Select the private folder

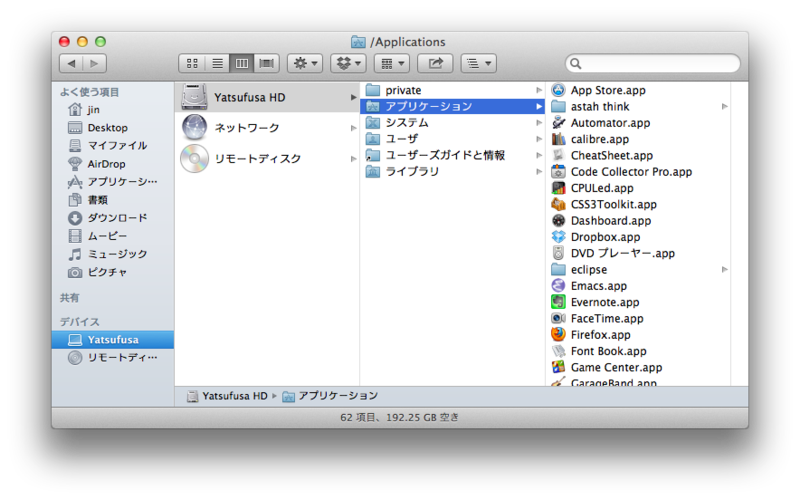click(453, 90)
